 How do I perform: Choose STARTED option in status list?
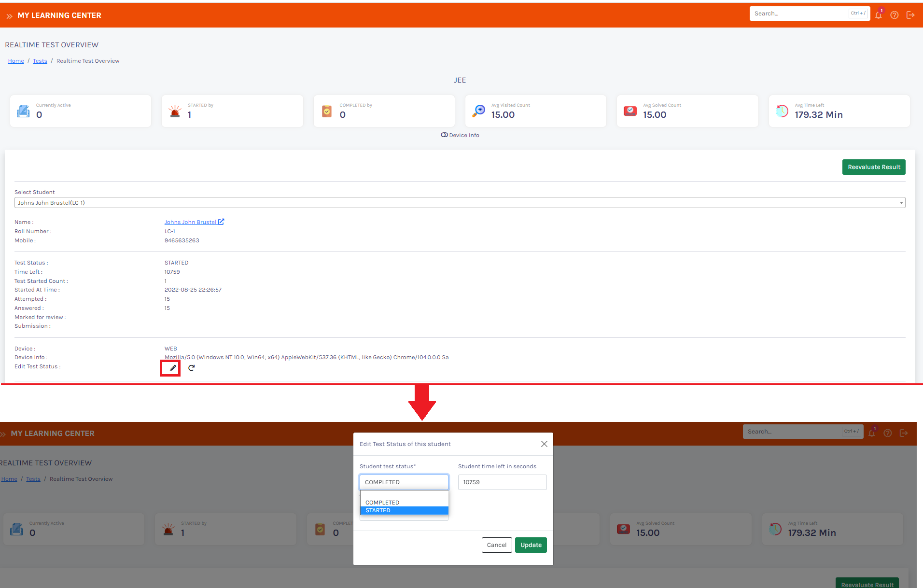click(404, 510)
